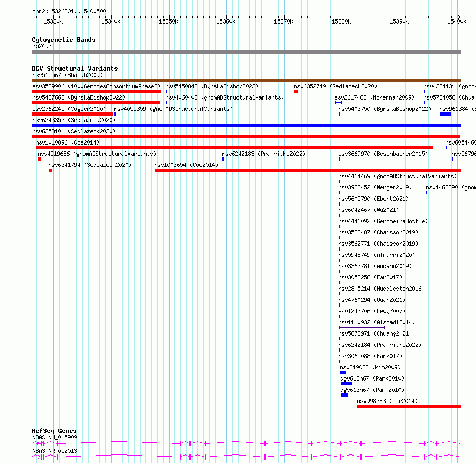Click nsv3562771 (Chaisson2019) label
The height and width of the screenshot is (463, 476).
378,244
